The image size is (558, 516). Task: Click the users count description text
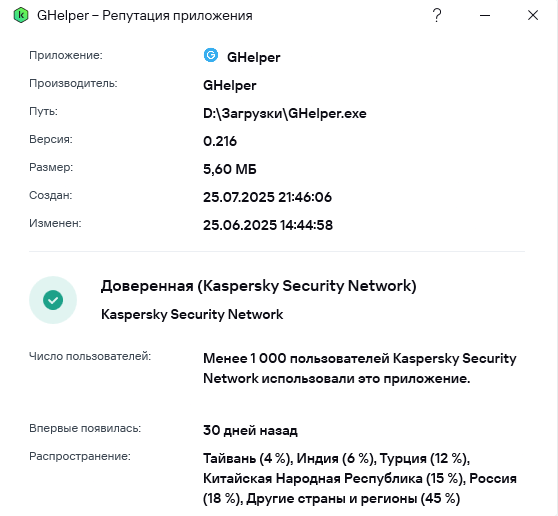point(360,368)
